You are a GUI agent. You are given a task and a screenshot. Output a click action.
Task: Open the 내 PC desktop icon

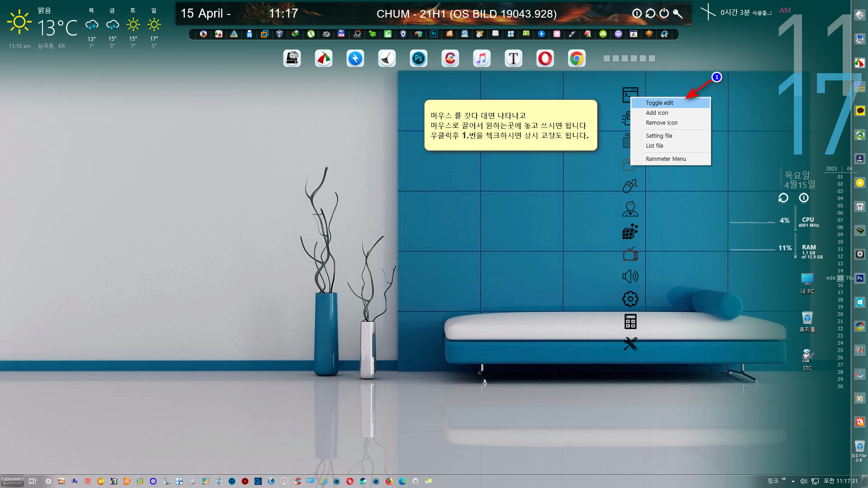click(x=807, y=284)
